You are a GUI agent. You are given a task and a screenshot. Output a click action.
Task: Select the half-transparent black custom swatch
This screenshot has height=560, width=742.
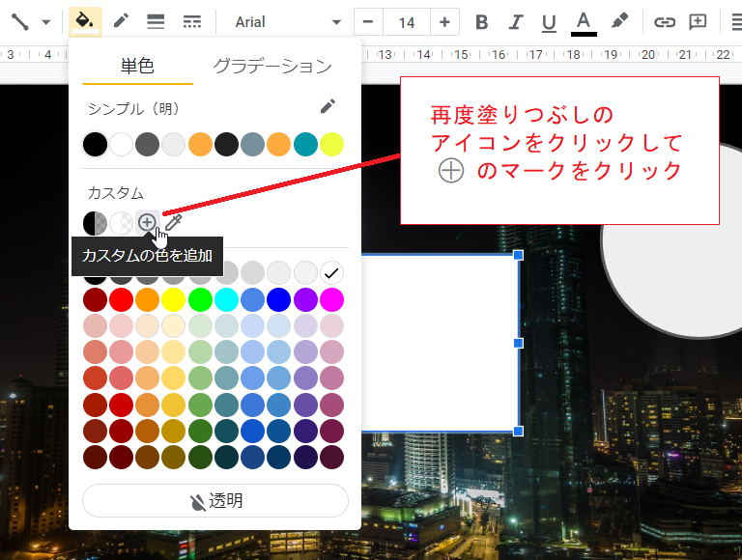coord(95,223)
